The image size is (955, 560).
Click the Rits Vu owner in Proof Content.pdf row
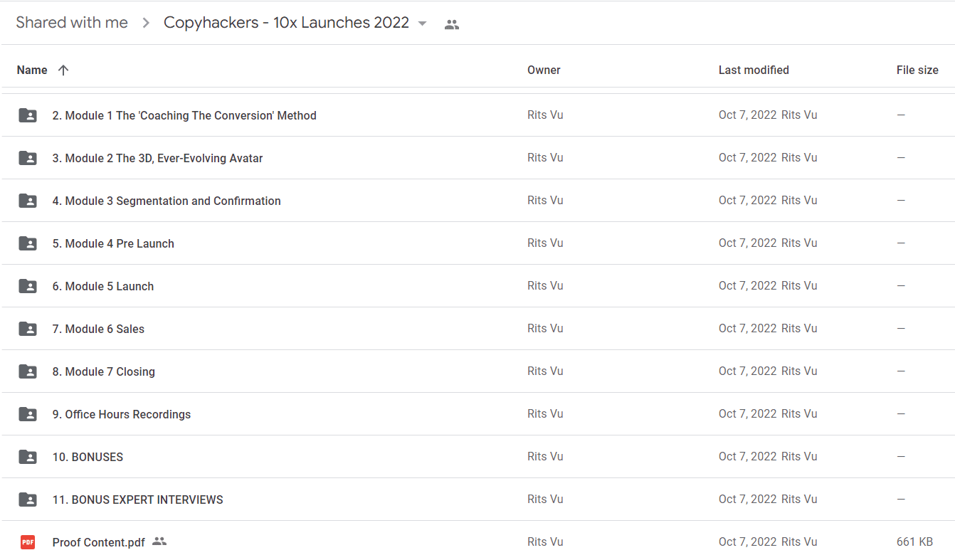[545, 541]
